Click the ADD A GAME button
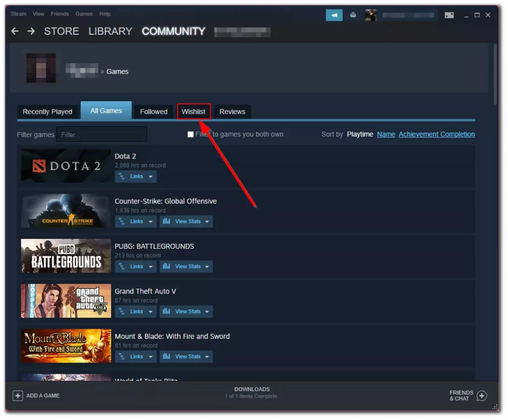Viewport: 508px width, 420px height. coord(36,395)
